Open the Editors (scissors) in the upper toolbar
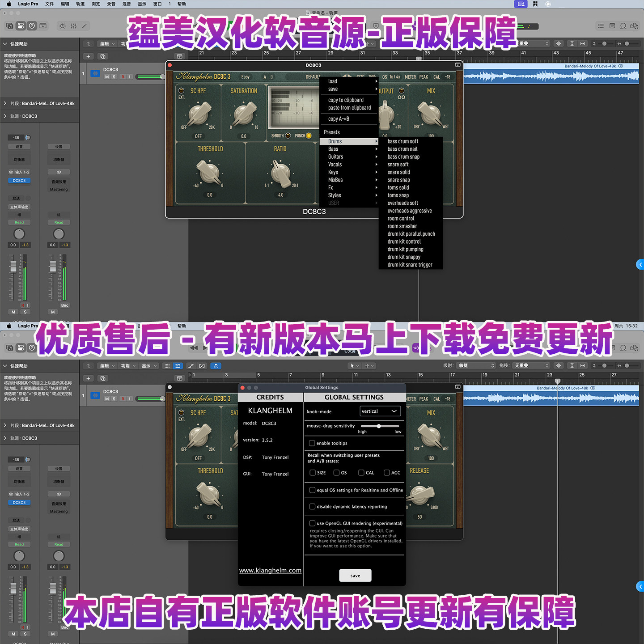 click(85, 26)
